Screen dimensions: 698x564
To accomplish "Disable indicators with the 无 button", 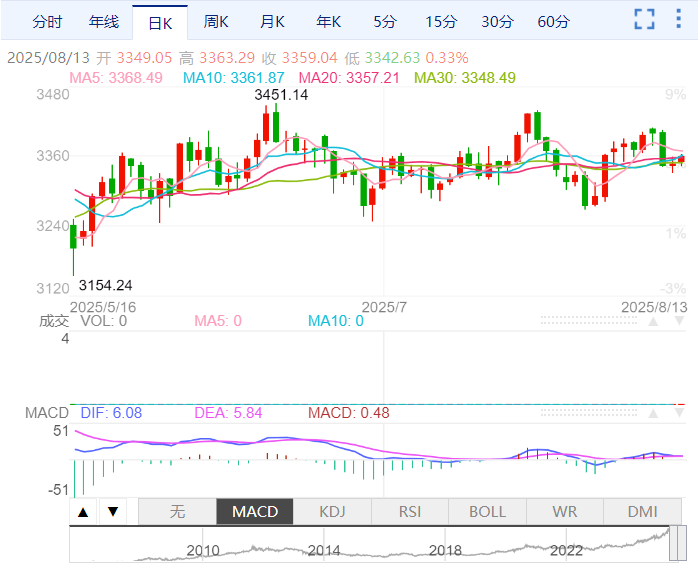I will point(177,511).
